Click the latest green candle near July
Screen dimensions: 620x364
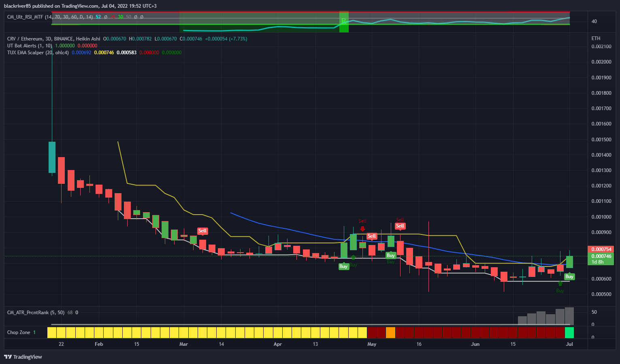[569, 262]
